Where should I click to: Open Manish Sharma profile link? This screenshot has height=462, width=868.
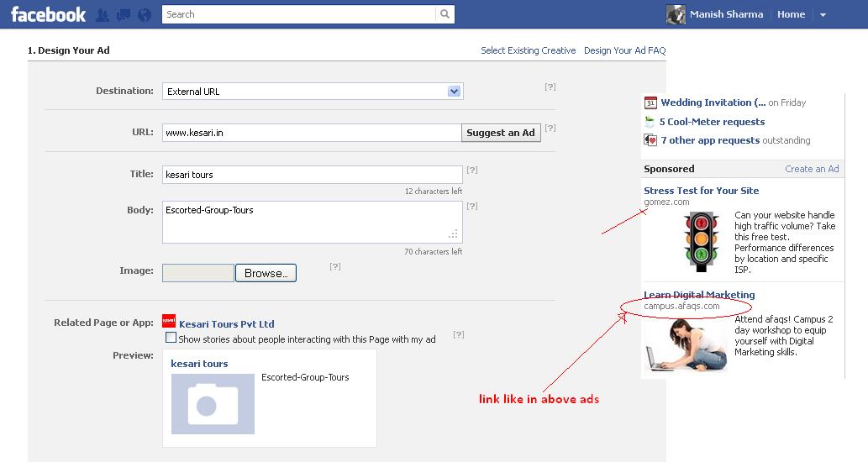click(x=726, y=14)
